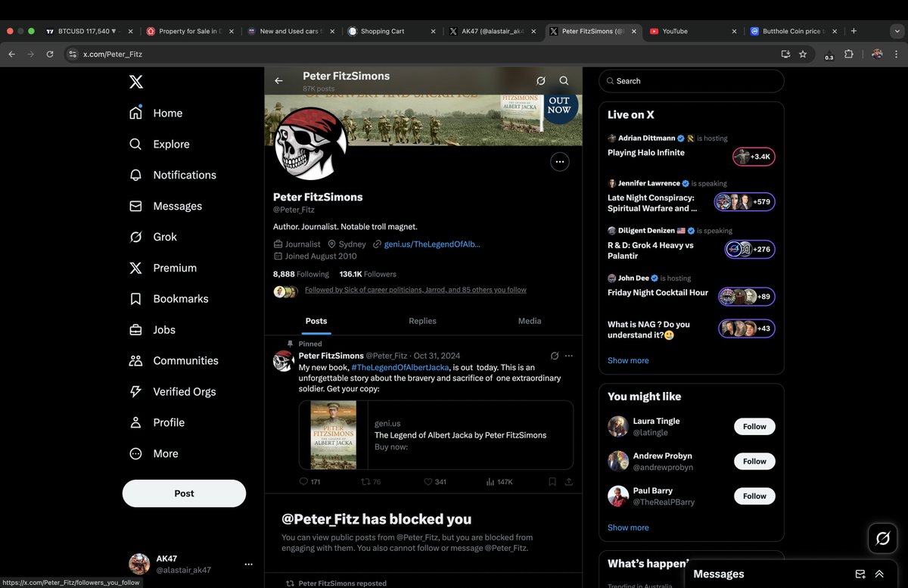Click the Bookmarks bookmark icon in sidebar

(135, 299)
